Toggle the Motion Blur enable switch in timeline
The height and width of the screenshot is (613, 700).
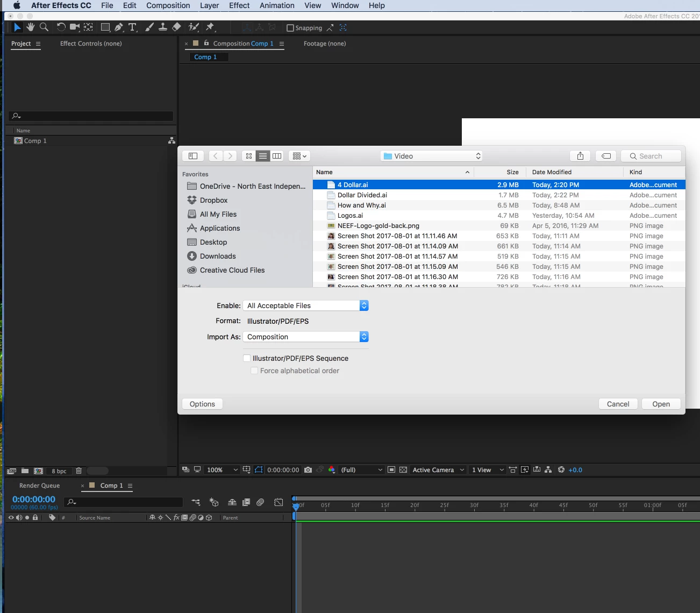(260, 502)
